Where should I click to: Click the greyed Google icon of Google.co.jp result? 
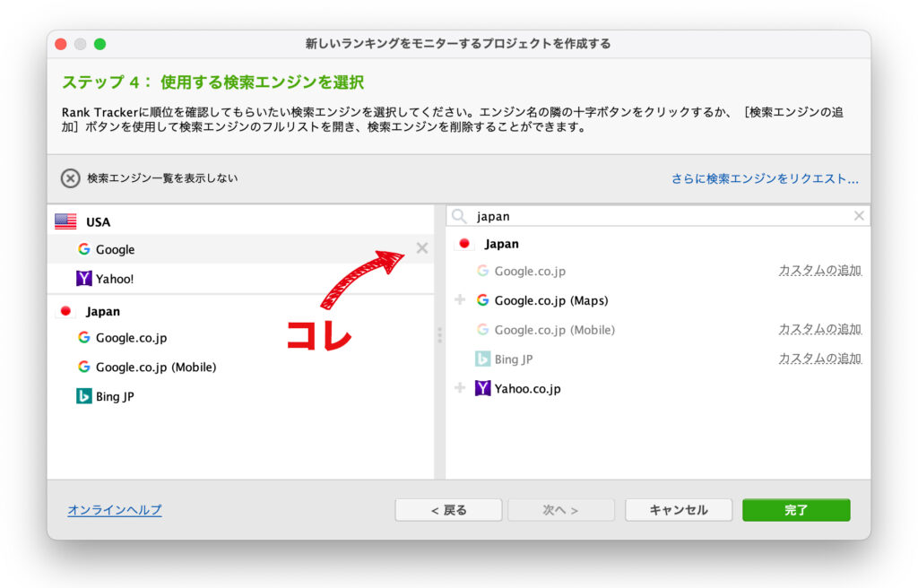click(482, 271)
